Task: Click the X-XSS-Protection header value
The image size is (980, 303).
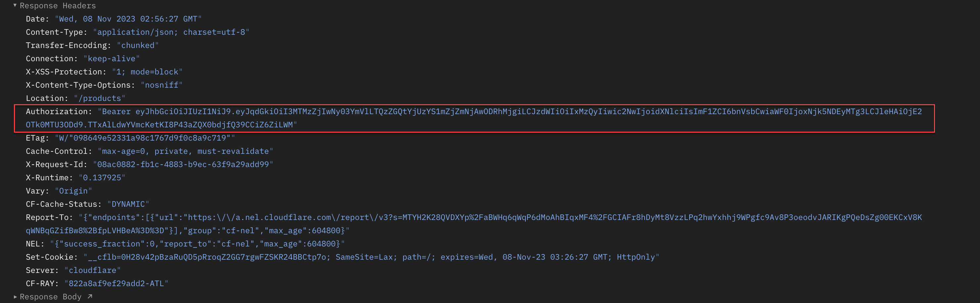Action: pyautogui.click(x=147, y=72)
